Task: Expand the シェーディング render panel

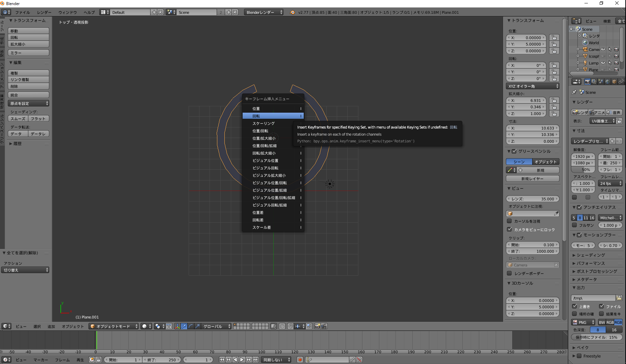Action: click(x=591, y=255)
